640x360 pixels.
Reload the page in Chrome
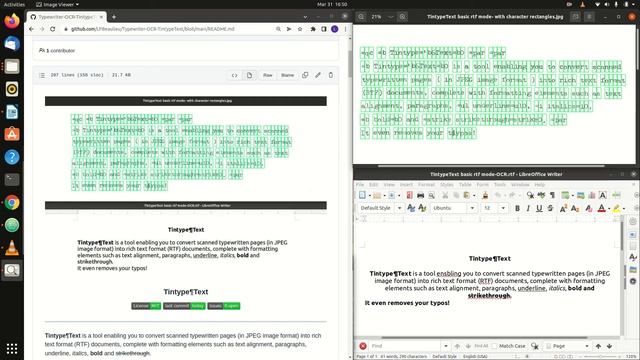click(x=53, y=29)
